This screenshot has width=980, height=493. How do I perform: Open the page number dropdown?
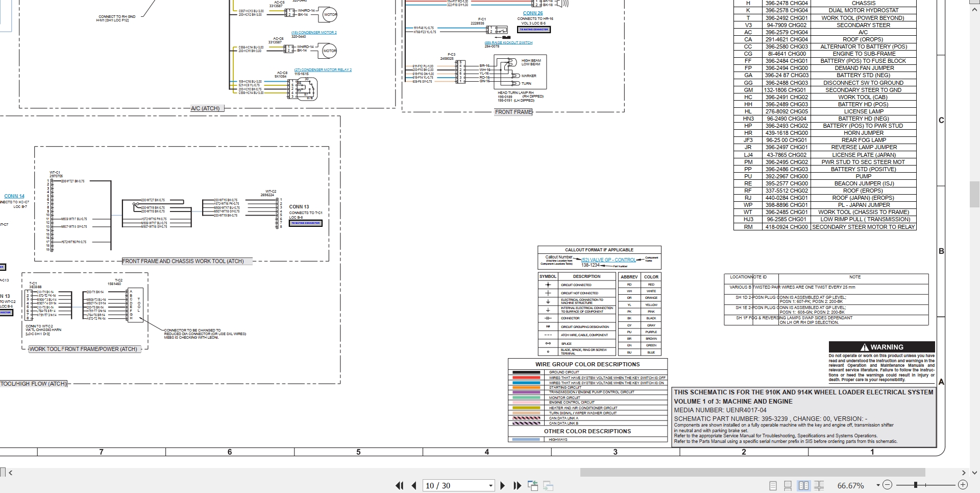pyautogui.click(x=491, y=486)
